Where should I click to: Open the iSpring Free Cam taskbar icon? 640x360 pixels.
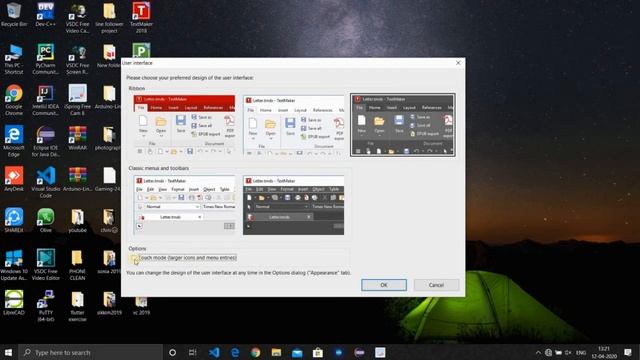pos(380,352)
